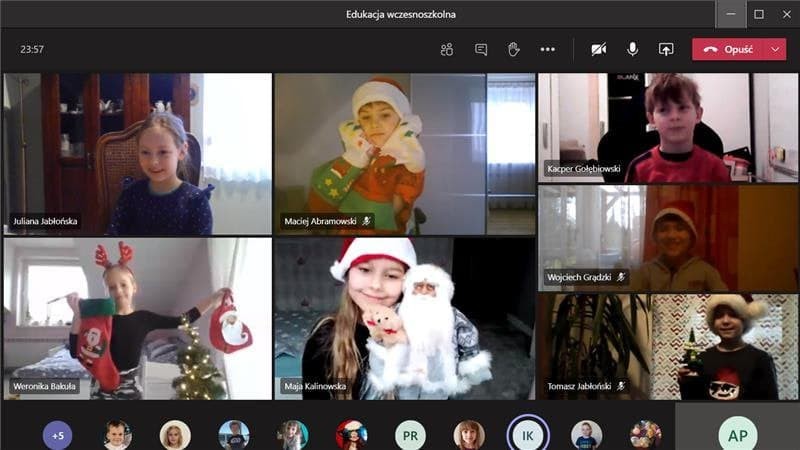Select Tomasz Jabłoński's video tile

tap(668, 347)
